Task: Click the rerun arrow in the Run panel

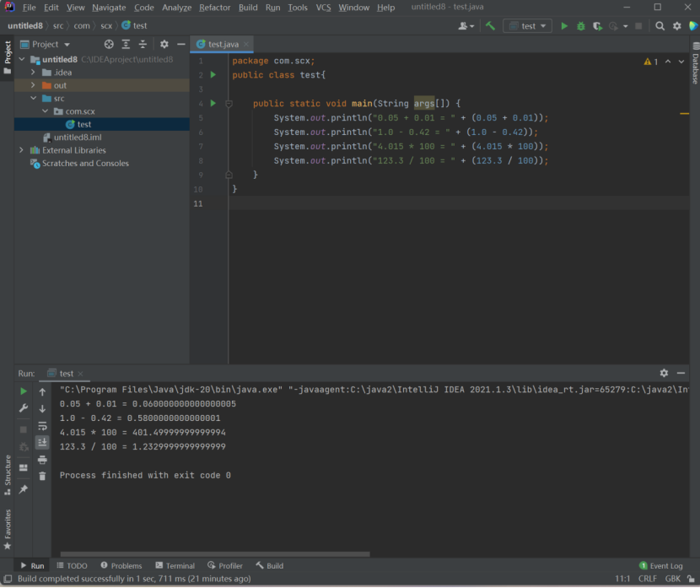Action: click(24, 391)
